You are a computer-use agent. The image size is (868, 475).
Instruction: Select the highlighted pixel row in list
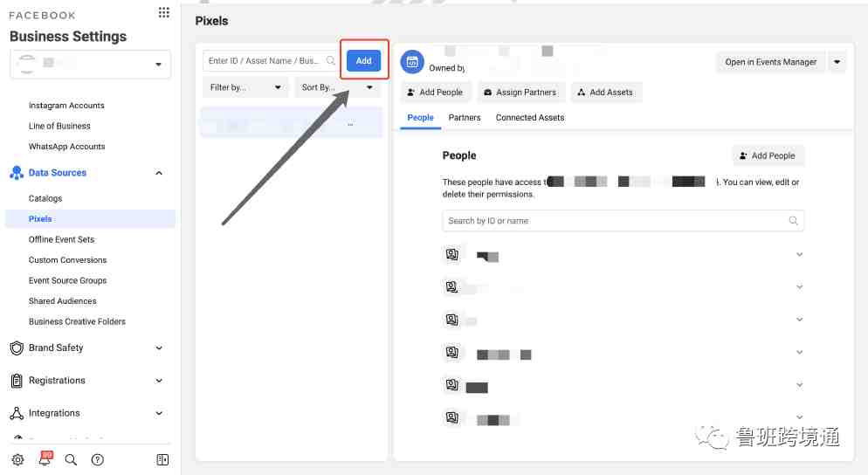(291, 123)
